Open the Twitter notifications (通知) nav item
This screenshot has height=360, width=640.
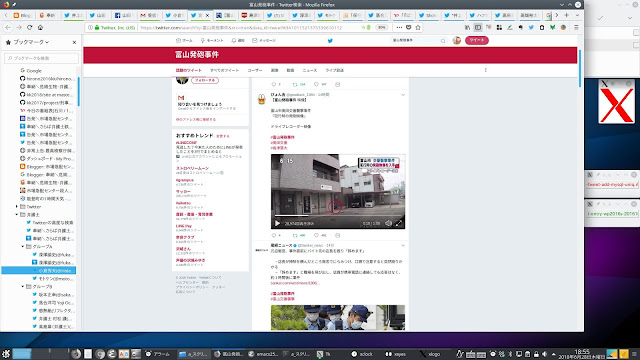tap(238, 40)
